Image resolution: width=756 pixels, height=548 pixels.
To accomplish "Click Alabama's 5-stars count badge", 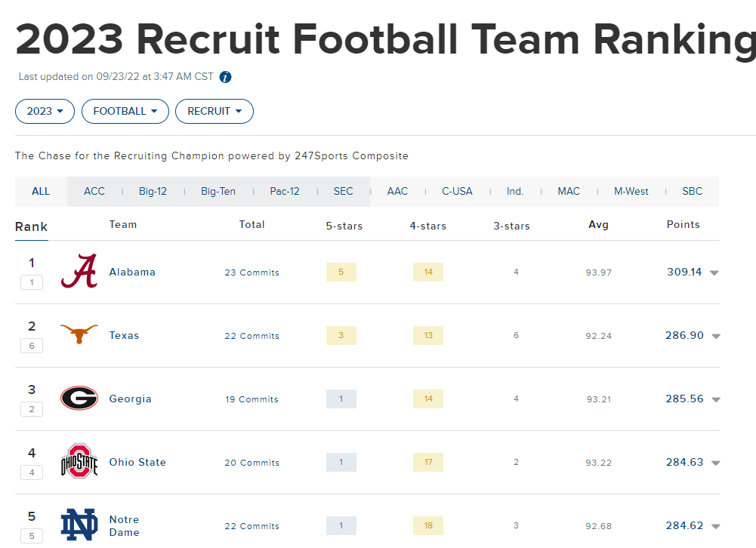I will point(341,272).
